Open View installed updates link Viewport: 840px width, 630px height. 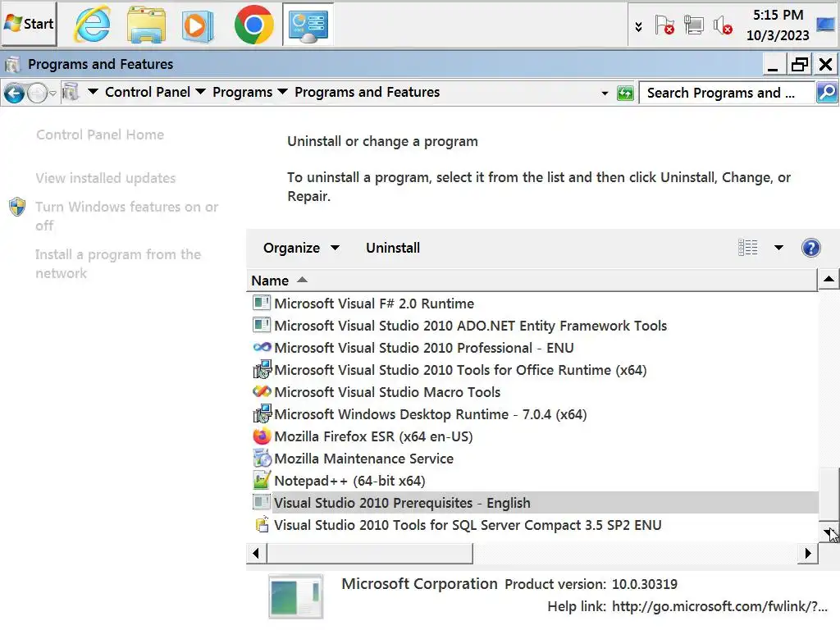pos(106,178)
